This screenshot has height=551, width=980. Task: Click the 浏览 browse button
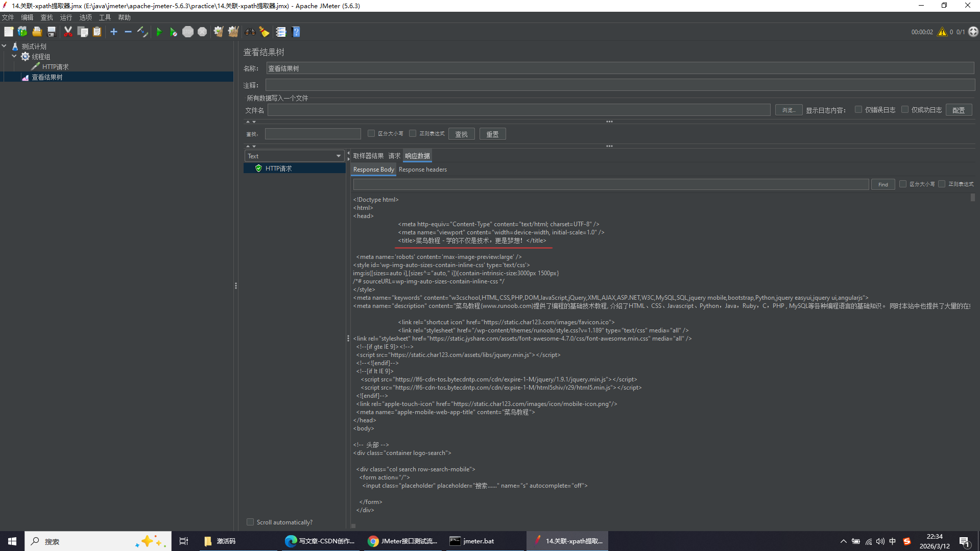pyautogui.click(x=788, y=110)
